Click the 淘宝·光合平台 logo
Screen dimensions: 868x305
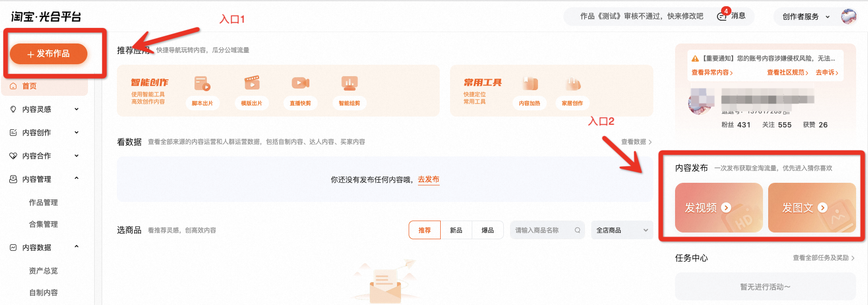click(x=46, y=17)
